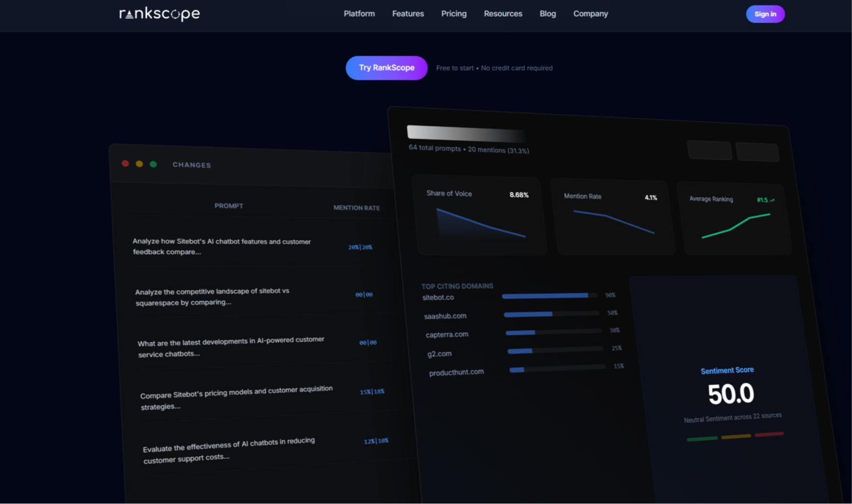Click the #1.5 ranking trend icon
This screenshot has height=504, width=852.
click(772, 200)
